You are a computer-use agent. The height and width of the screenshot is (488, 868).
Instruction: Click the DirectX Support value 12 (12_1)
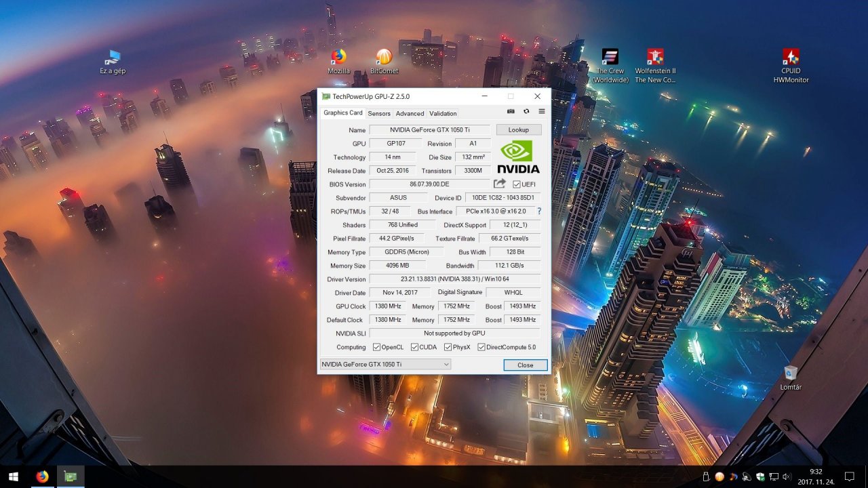[515, 225]
